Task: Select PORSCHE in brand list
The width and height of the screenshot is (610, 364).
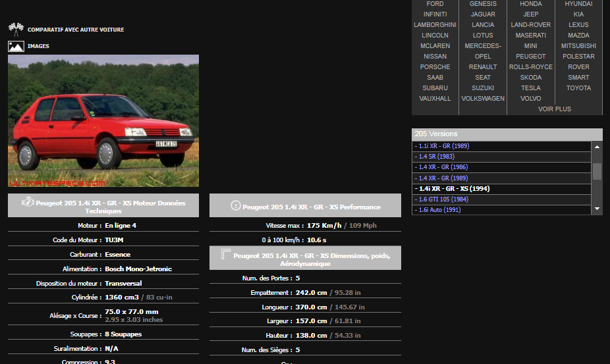Action: (x=435, y=67)
